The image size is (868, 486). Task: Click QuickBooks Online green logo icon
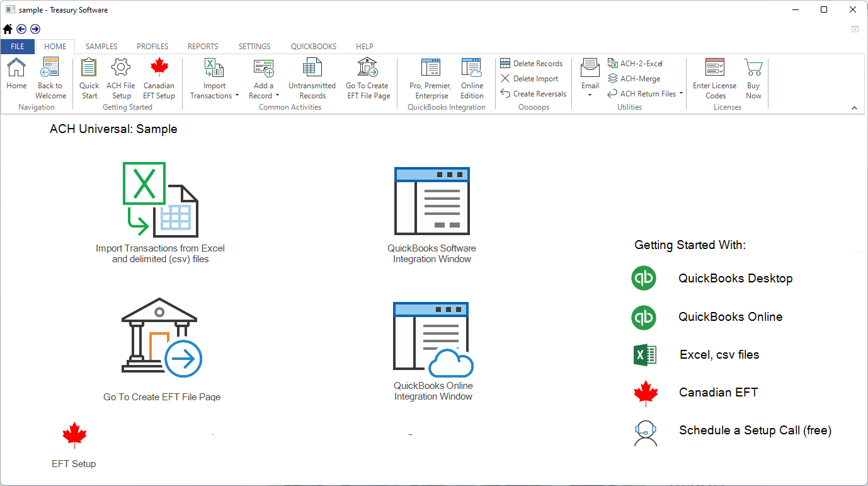pos(644,317)
